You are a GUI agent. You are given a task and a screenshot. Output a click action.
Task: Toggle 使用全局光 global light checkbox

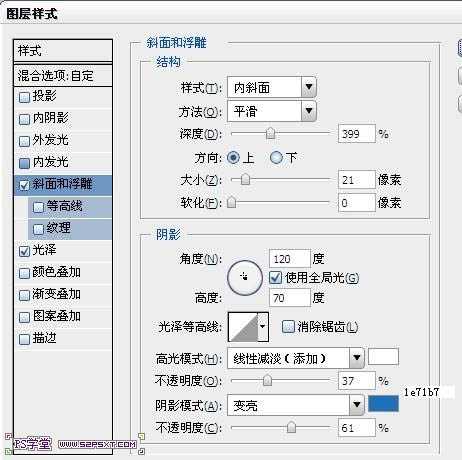[x=276, y=277]
